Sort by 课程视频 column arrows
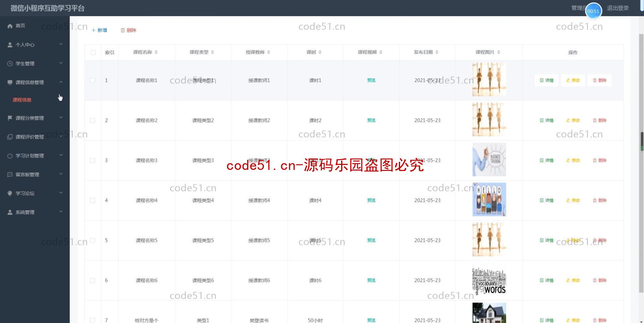Image resolution: width=644 pixels, height=323 pixels. point(381,52)
